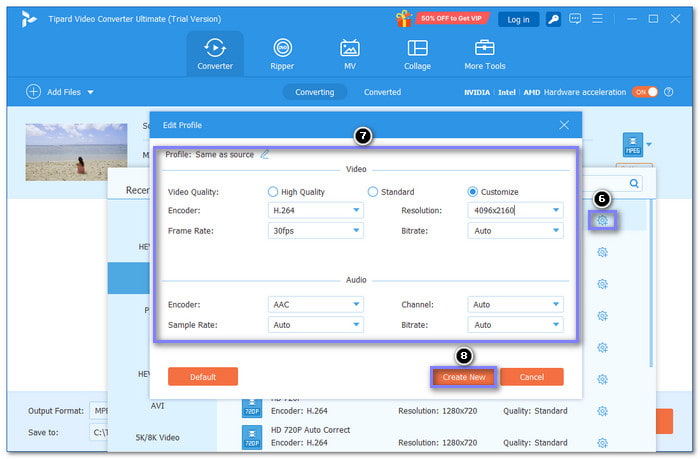The image size is (700, 459).
Task: Click the Create New button
Action: pos(463,377)
